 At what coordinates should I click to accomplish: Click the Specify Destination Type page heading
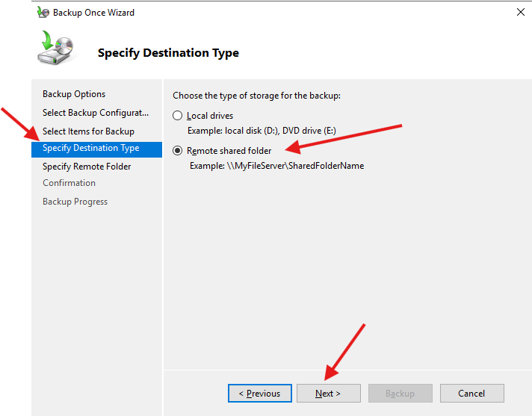[168, 53]
